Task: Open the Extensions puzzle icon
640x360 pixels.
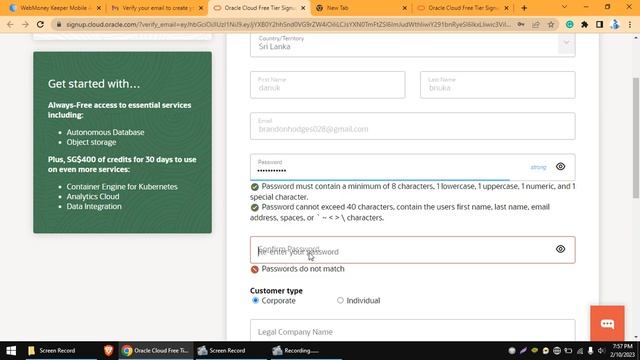Action: (584, 24)
